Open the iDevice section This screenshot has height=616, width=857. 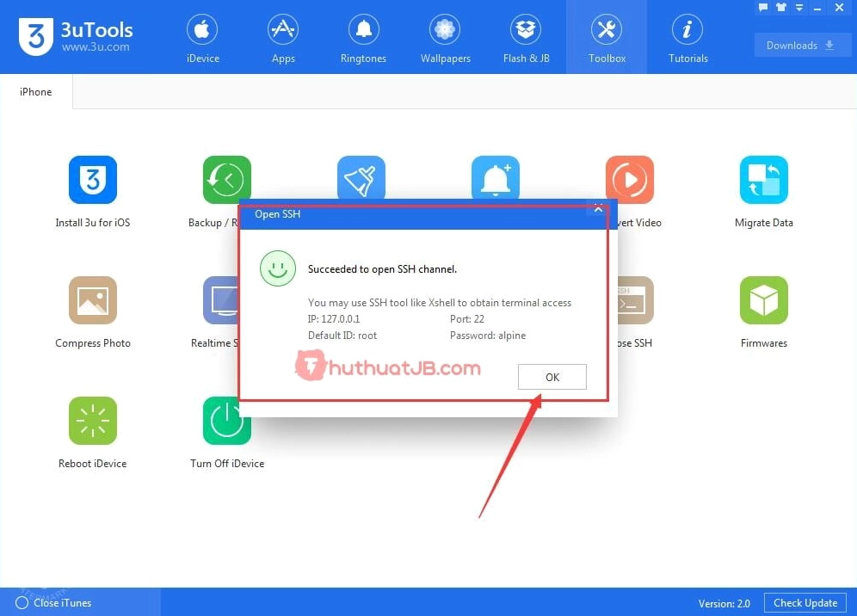202,38
